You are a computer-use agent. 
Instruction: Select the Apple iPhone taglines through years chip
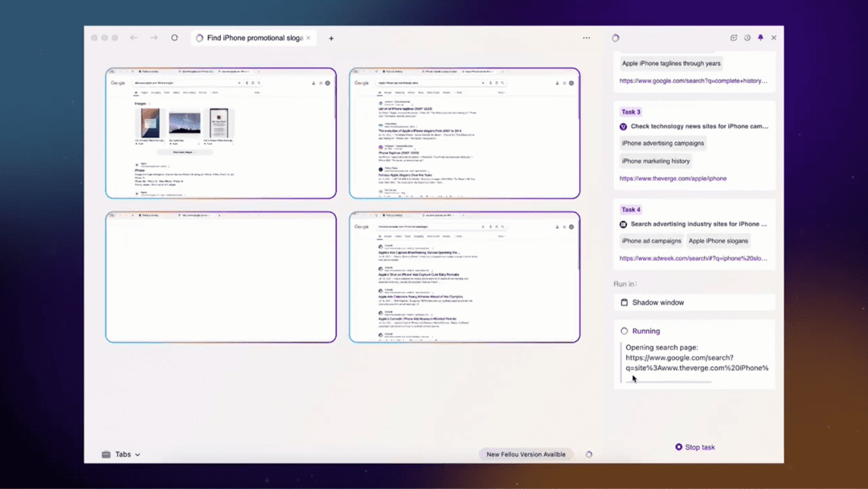[x=671, y=63]
